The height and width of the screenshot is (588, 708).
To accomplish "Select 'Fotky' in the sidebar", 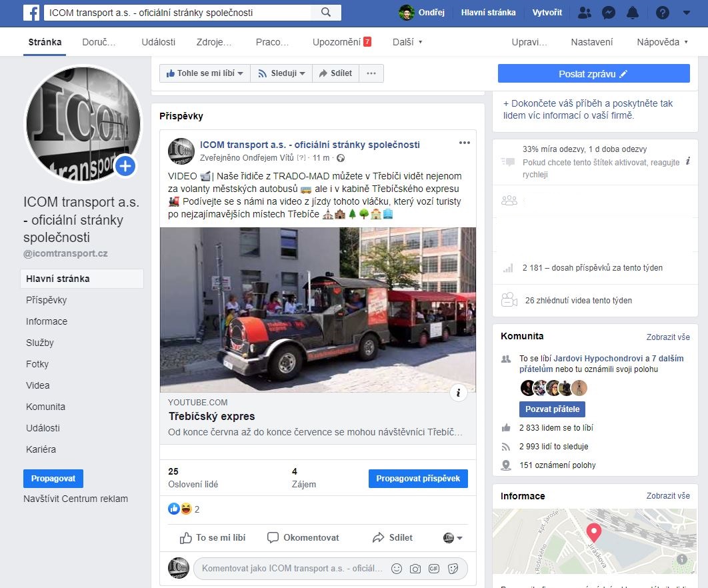I will pyautogui.click(x=37, y=364).
